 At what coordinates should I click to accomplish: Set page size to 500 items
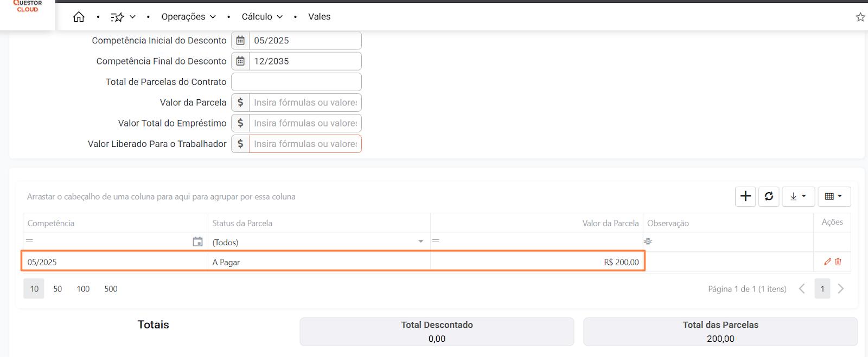click(111, 289)
